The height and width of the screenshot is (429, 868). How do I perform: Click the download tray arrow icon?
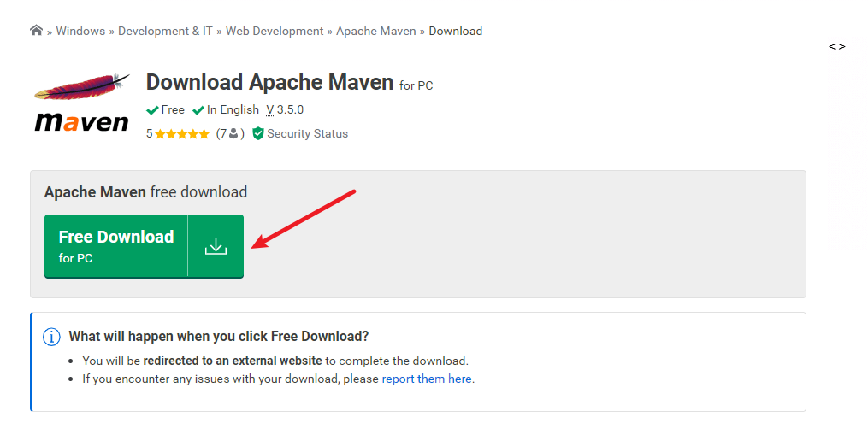tap(216, 246)
